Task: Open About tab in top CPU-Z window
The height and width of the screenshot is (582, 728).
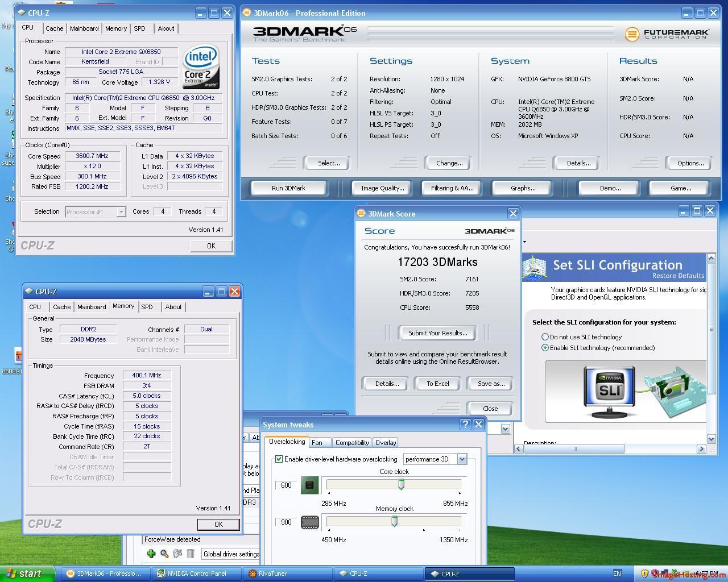Action: (166, 28)
